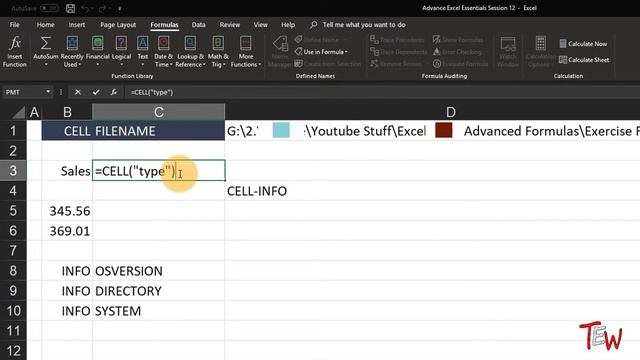
Task: Click the fx button beside formula bar
Action: pyautogui.click(x=114, y=92)
